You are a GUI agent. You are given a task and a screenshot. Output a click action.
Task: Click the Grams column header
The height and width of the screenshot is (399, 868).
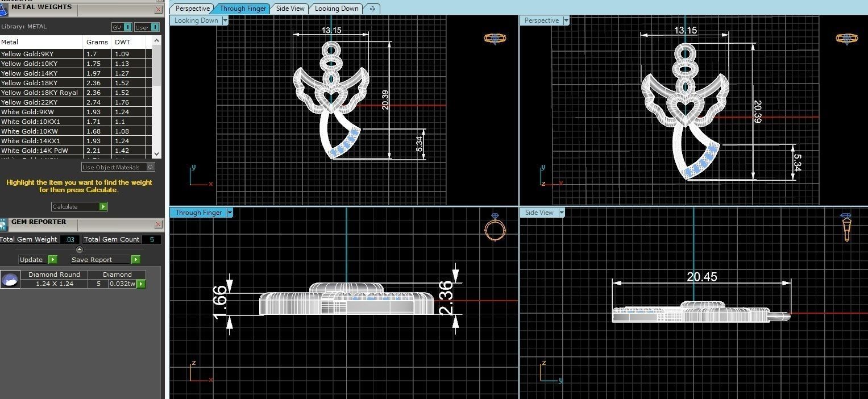[x=98, y=42]
